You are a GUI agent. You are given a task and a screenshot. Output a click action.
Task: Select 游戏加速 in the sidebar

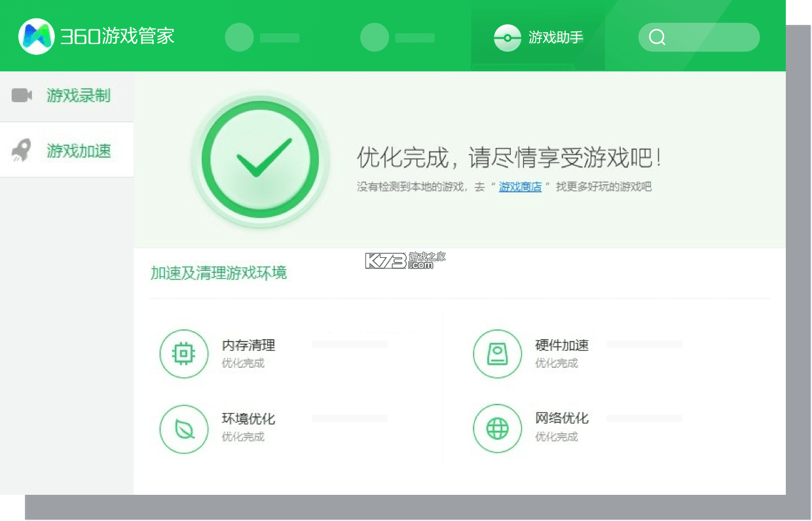[67, 151]
